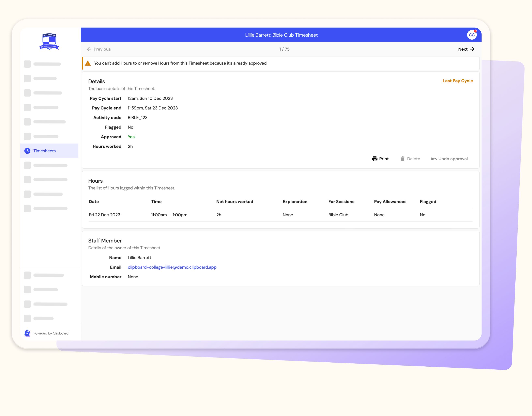Click the 1 / 75 page counter

point(284,49)
